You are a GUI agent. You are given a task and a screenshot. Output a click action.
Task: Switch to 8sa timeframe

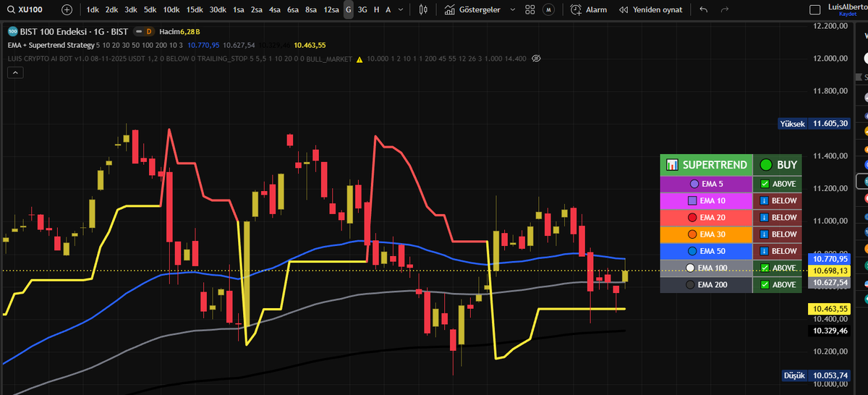point(311,10)
